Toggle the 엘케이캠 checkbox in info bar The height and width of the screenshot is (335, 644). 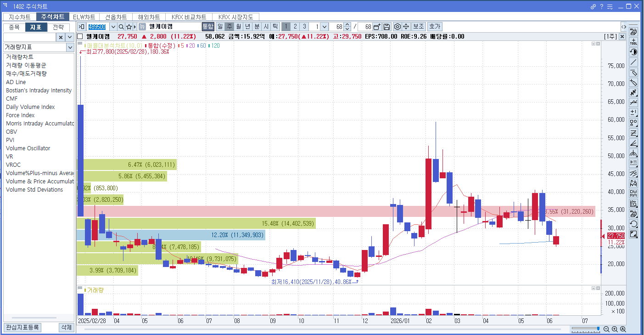click(80, 36)
